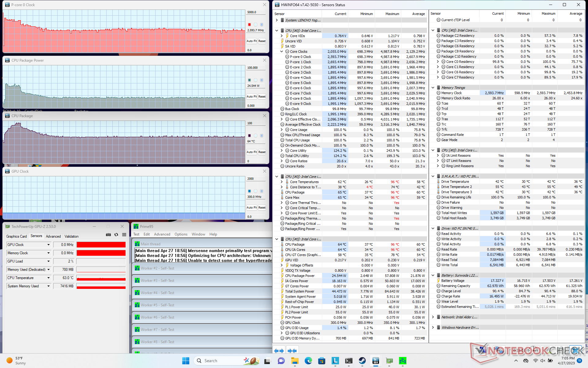Click the GPU-Z screenshot camera icon
This screenshot has width=588, height=368.
tap(108, 235)
